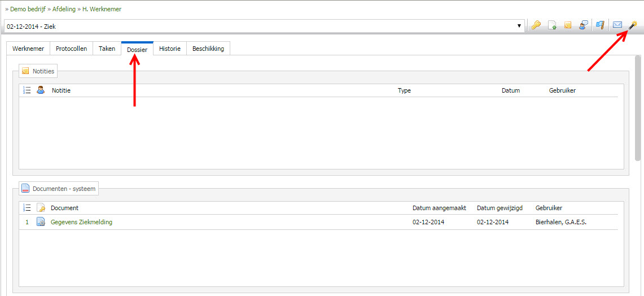Navigate to Afdeling breadcrumb link
This screenshot has width=644, height=296.
(x=64, y=9)
